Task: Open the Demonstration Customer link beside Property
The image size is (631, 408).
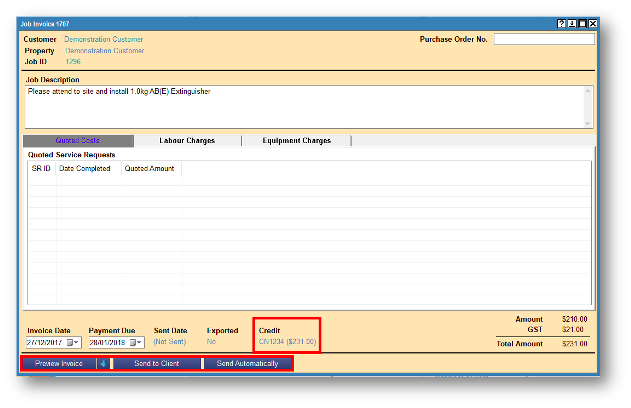Action: click(105, 51)
